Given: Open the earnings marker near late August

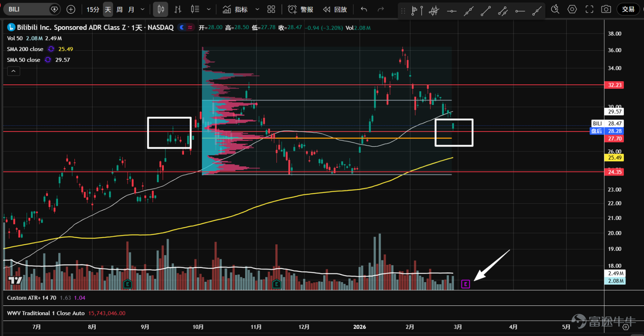Looking at the screenshot, I should pos(128,284).
